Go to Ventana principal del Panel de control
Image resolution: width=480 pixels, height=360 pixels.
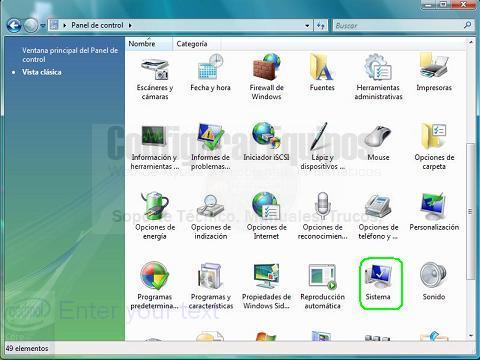pos(70,55)
